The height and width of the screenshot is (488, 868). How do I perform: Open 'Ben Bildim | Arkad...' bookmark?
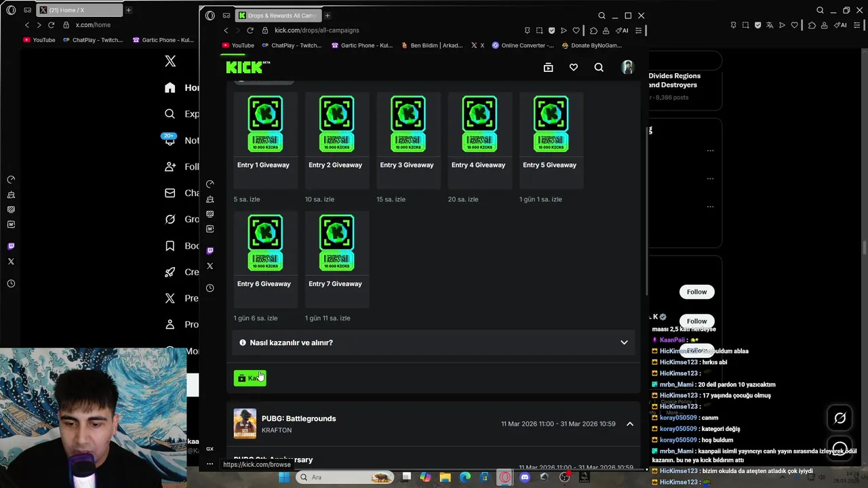[432, 45]
